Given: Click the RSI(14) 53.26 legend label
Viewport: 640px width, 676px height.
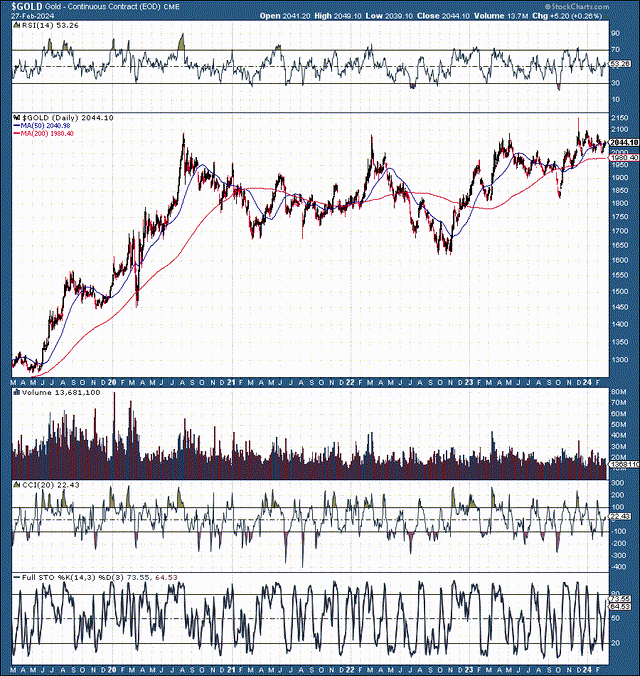Looking at the screenshot, I should click(x=50, y=25).
